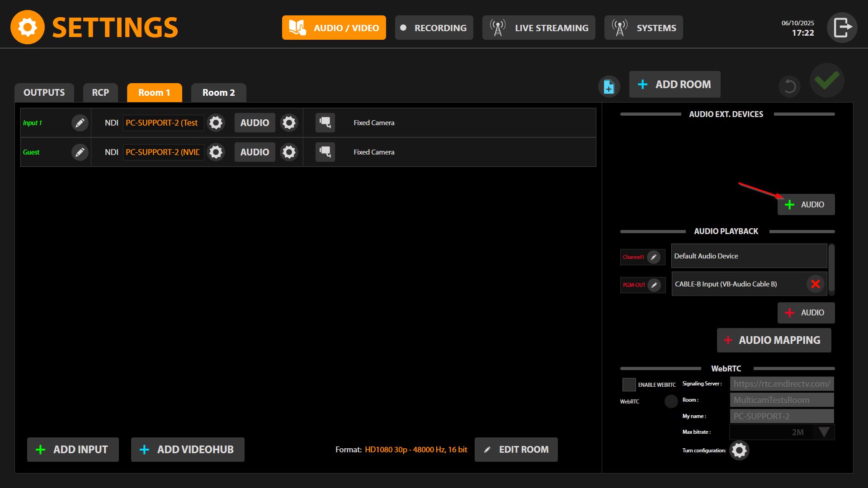Screen dimensions: 868x488
Task: Click the Guest row camera control icon
Action: (325, 152)
